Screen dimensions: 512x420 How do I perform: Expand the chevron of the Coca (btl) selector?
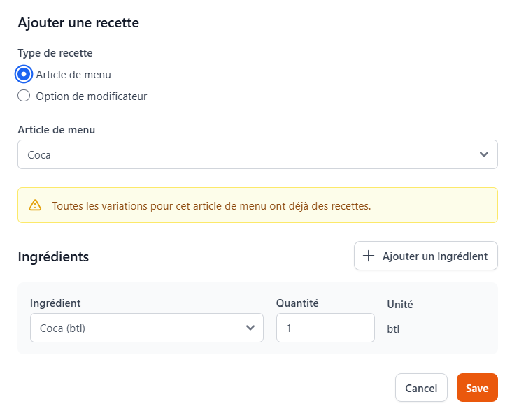(x=250, y=328)
